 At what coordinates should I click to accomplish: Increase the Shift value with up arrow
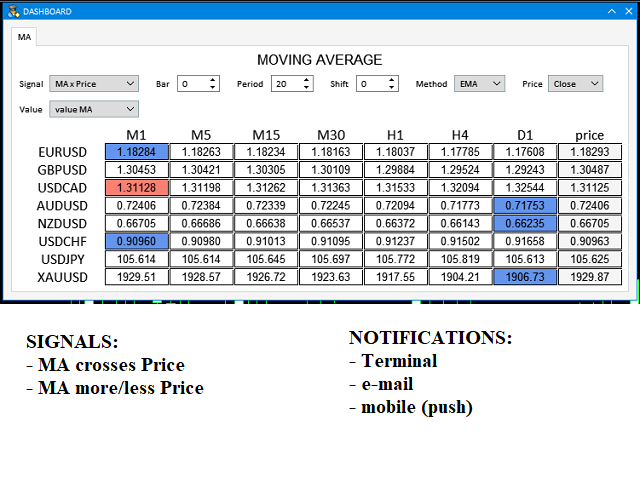click(393, 80)
